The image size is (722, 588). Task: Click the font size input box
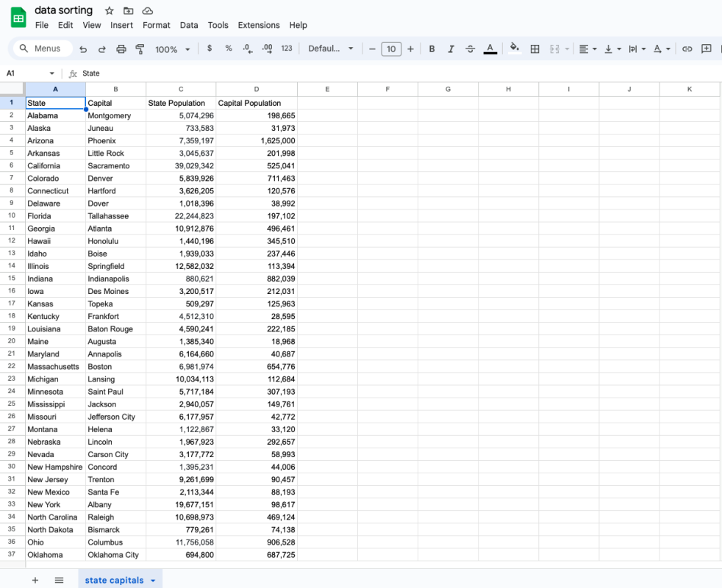tap(391, 49)
